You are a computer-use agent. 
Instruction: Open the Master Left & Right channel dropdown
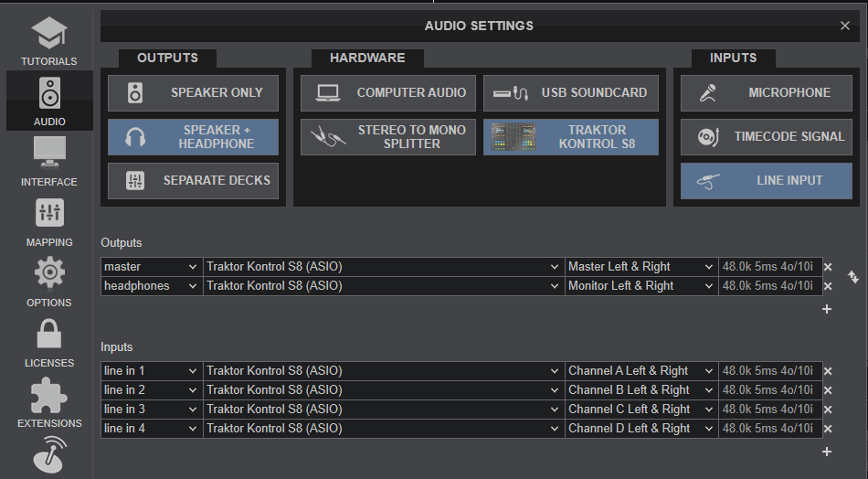[x=640, y=267]
